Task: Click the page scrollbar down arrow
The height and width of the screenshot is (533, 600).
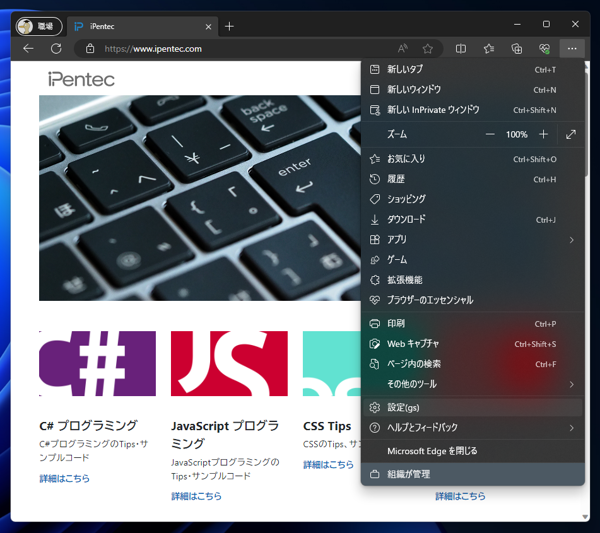Action: pos(585,517)
